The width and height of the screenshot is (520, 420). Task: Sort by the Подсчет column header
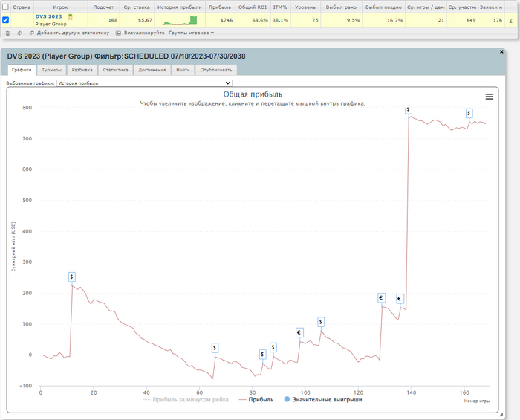tap(103, 7)
